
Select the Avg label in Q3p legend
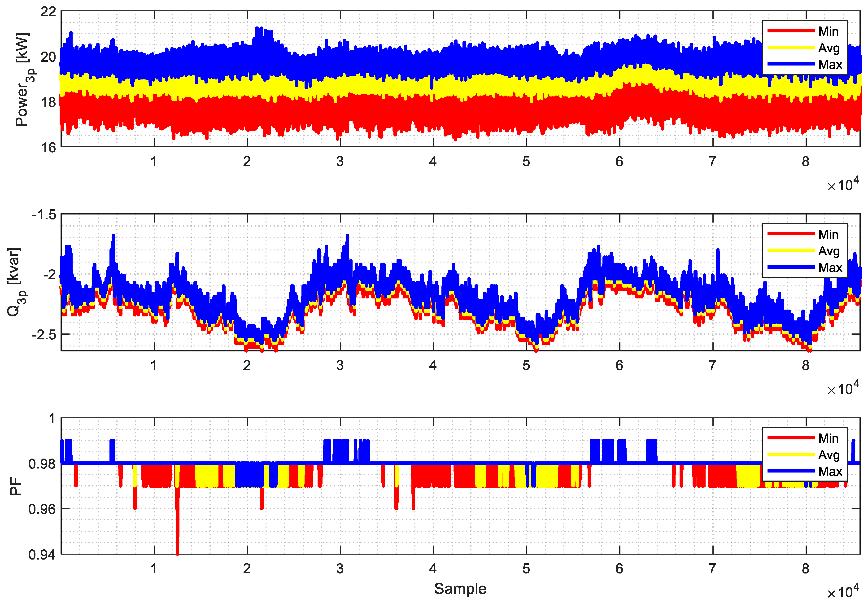829,251
